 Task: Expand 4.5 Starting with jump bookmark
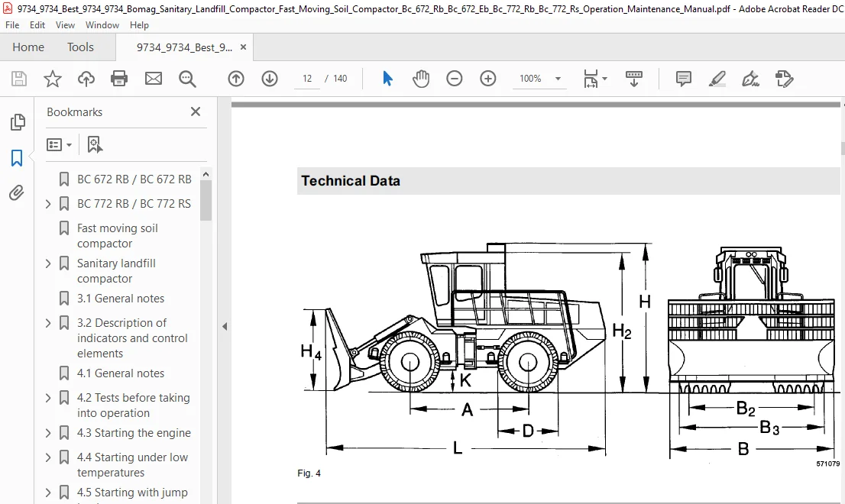click(48, 493)
